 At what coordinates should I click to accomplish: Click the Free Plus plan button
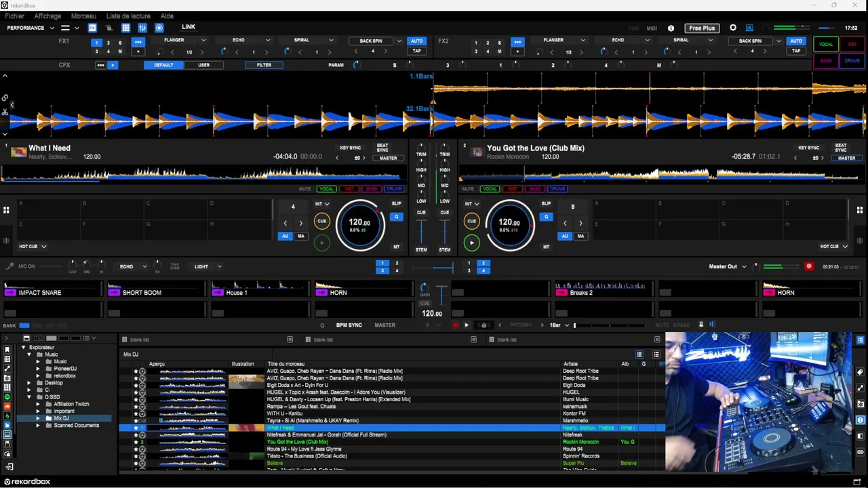[x=702, y=28]
